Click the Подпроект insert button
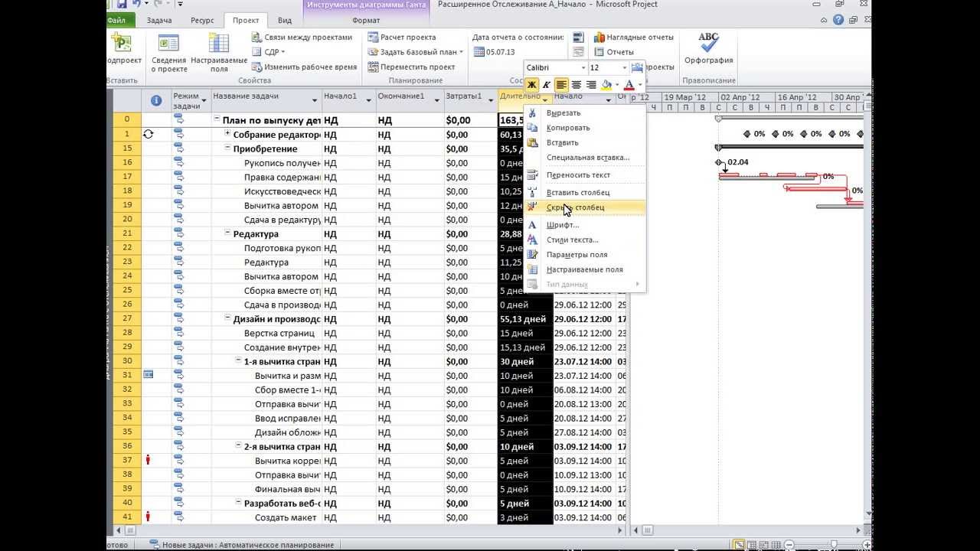The image size is (980, 551). tap(122, 52)
